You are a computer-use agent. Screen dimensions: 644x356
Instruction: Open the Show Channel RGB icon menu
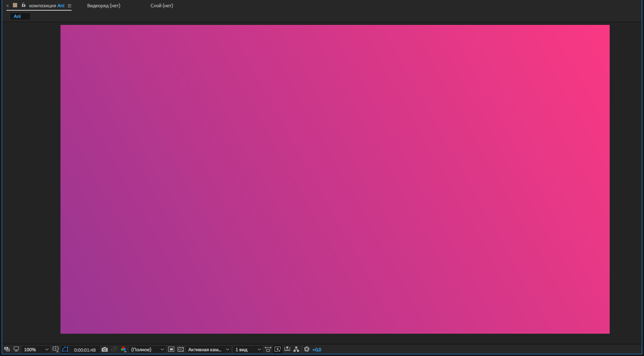click(124, 349)
